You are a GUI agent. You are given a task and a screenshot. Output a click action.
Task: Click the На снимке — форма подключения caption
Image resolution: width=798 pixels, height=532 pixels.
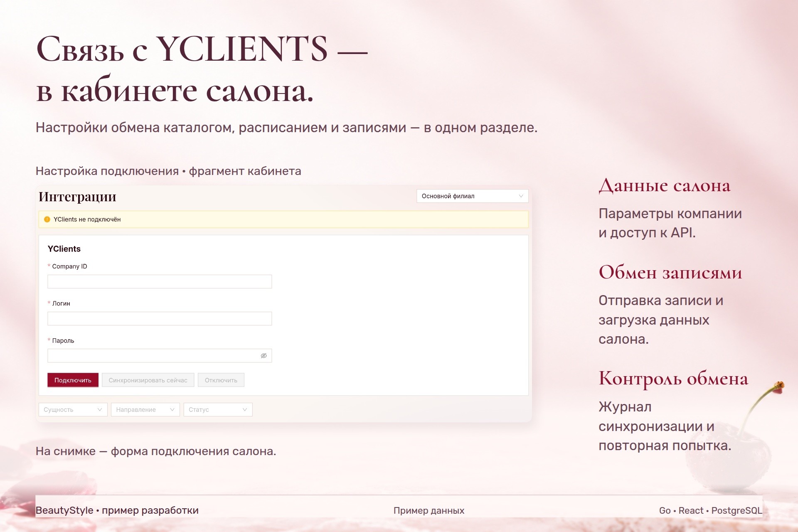pos(156,451)
